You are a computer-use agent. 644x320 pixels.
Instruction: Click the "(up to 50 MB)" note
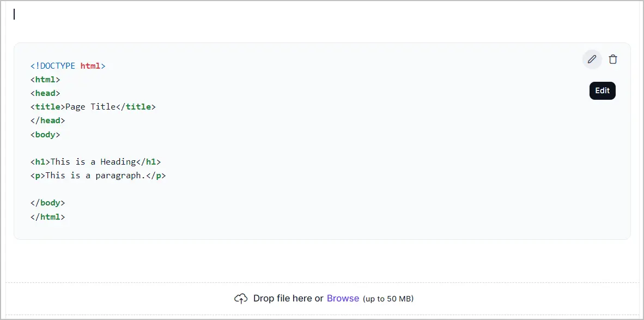[x=388, y=299]
